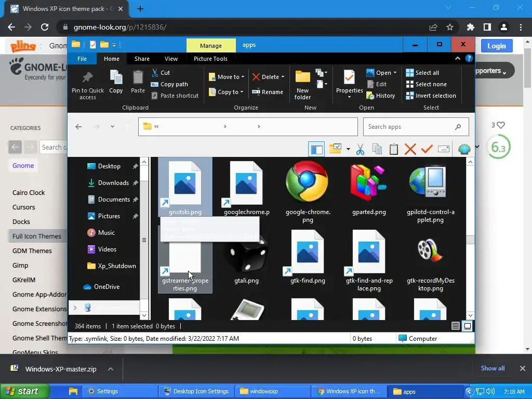
Task: Collapse the ribbon with the chevron
Action: (x=458, y=58)
